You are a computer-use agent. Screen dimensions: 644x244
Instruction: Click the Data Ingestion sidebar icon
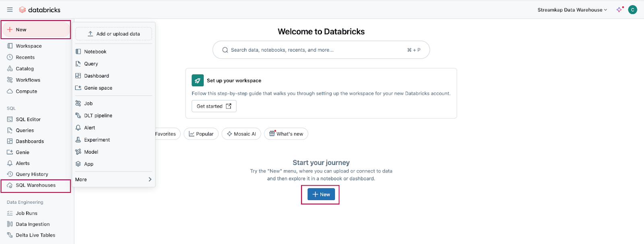click(x=10, y=224)
